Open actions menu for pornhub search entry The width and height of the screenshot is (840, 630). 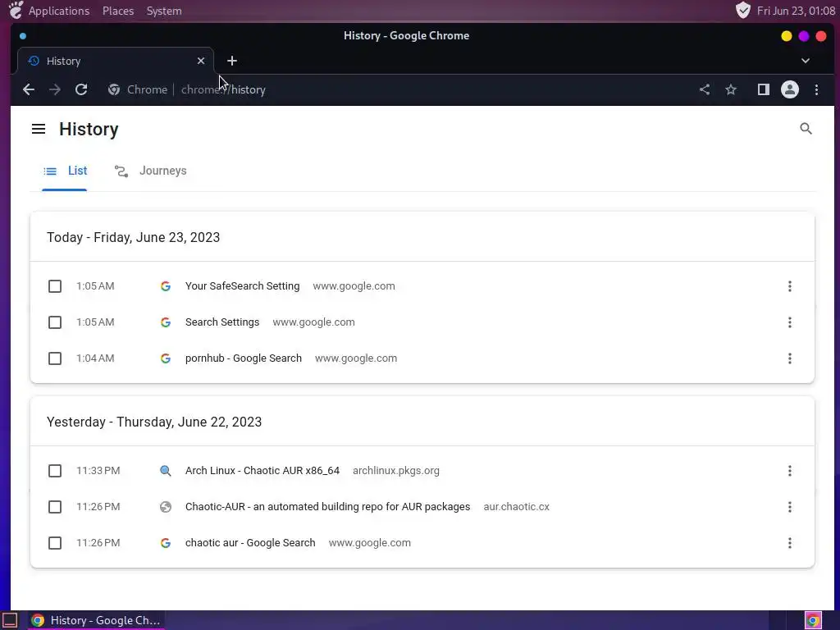coord(790,358)
